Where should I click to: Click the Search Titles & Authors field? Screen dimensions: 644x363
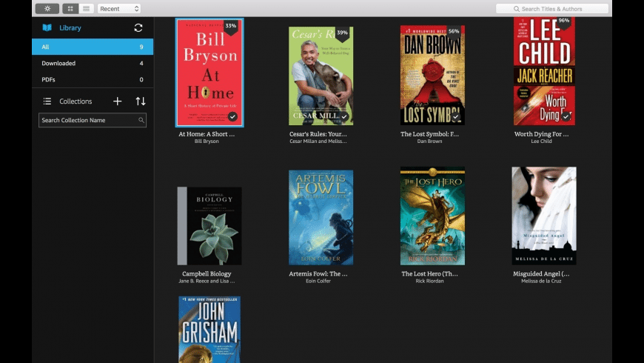tap(552, 9)
